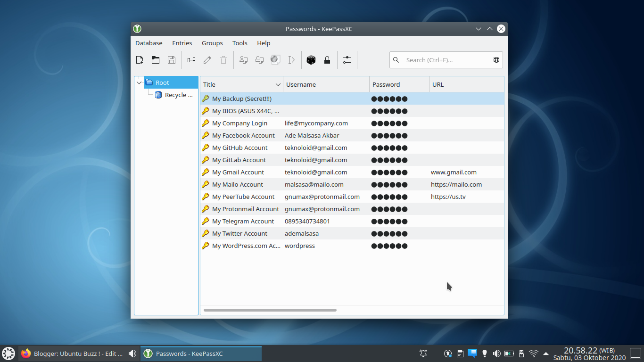This screenshot has width=644, height=362.
Task: Open the Database menu
Action: (149, 43)
